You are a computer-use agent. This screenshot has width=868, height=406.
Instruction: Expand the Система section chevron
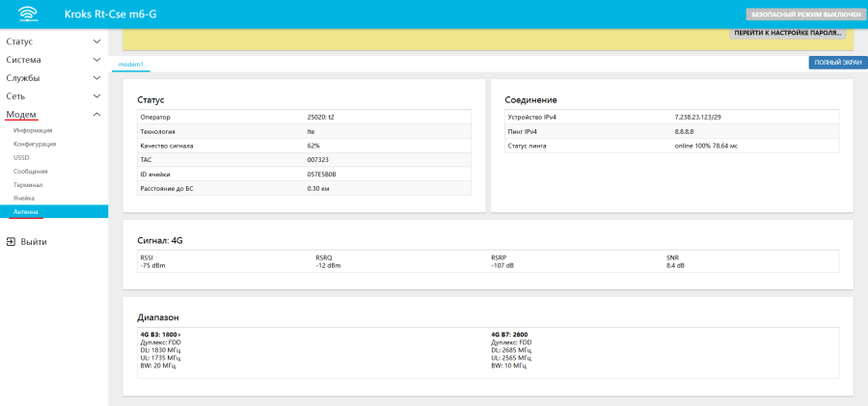[96, 60]
